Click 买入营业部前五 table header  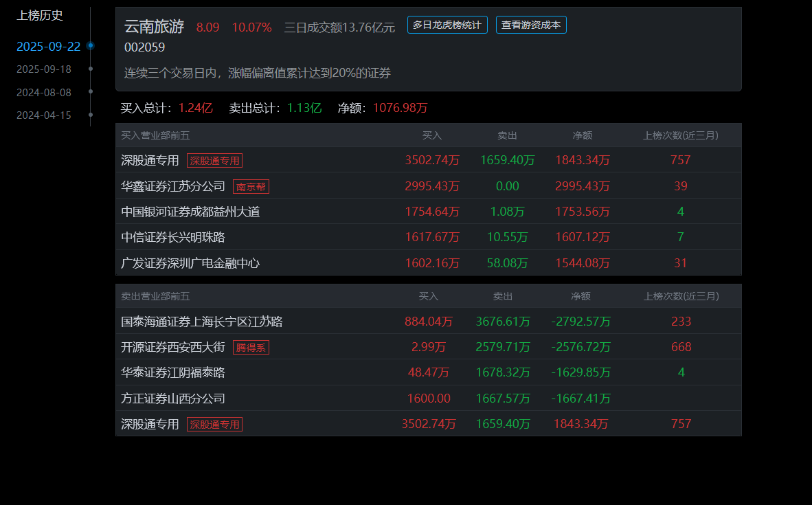[155, 136]
